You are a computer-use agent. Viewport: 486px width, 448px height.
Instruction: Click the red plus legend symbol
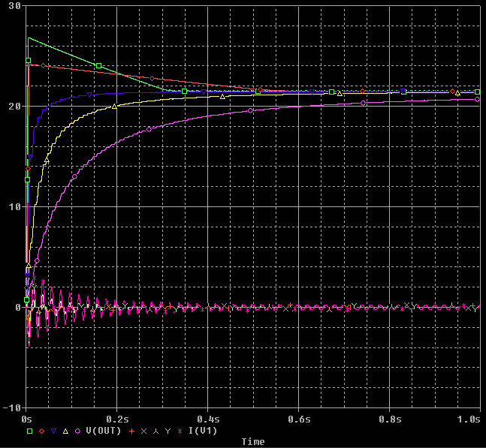tap(131, 431)
